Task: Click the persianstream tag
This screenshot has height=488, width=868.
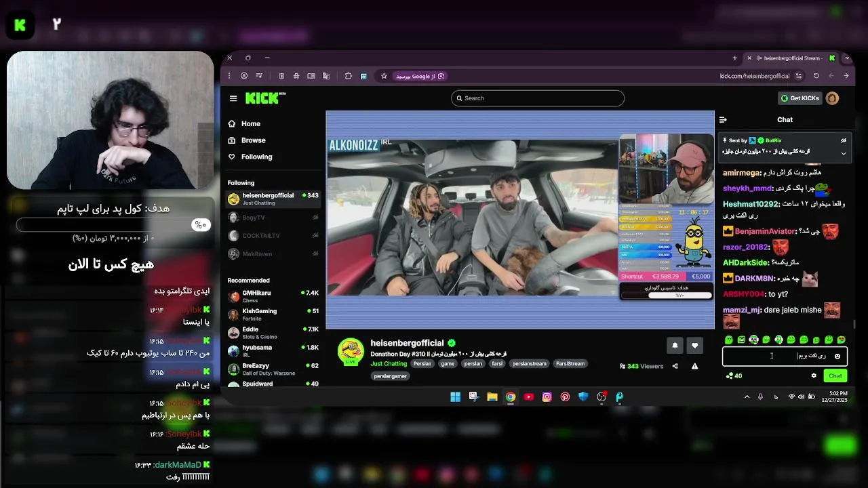Action: (x=529, y=364)
